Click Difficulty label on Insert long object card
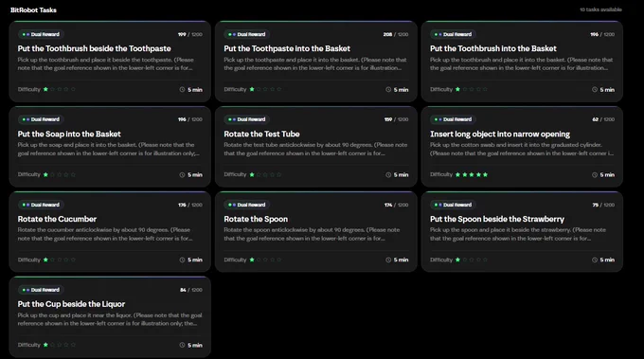This screenshot has width=644, height=359. pos(441,174)
